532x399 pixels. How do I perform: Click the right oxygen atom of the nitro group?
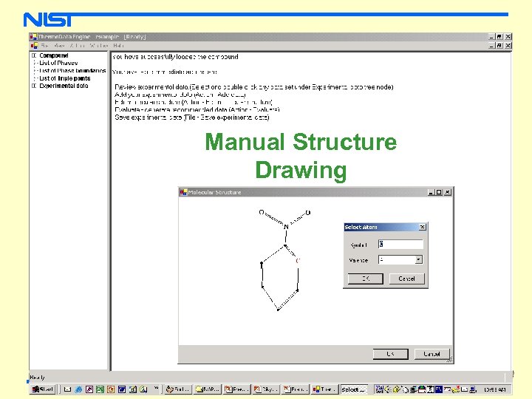click(307, 213)
